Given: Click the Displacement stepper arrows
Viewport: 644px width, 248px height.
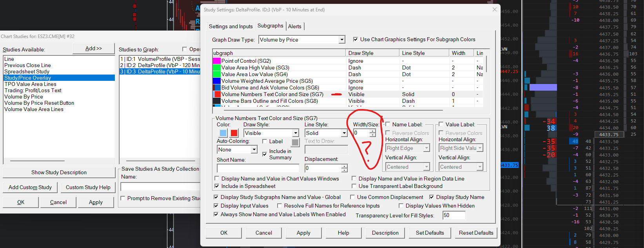Looking at the screenshot, I should [344, 168].
